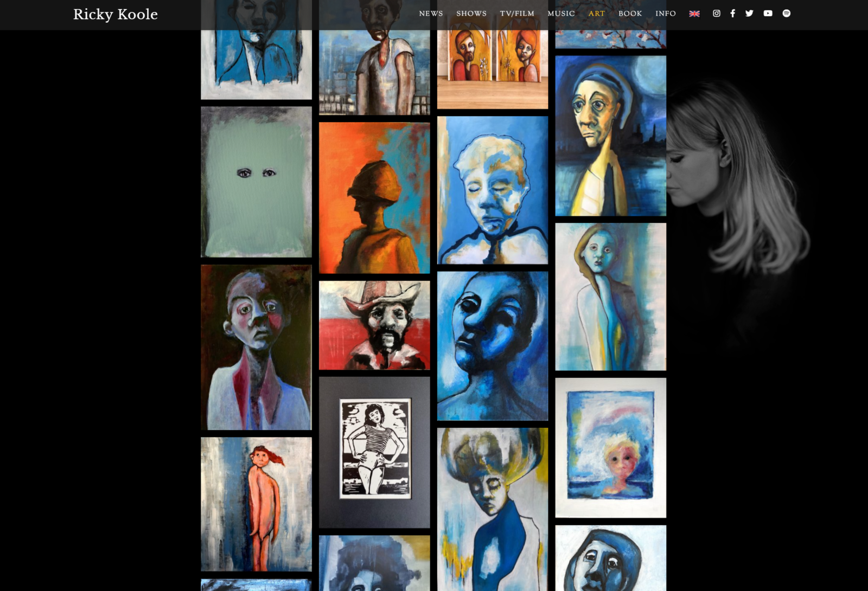This screenshot has height=591, width=868.
Task: Open the YouTube channel link
Action: click(x=768, y=13)
